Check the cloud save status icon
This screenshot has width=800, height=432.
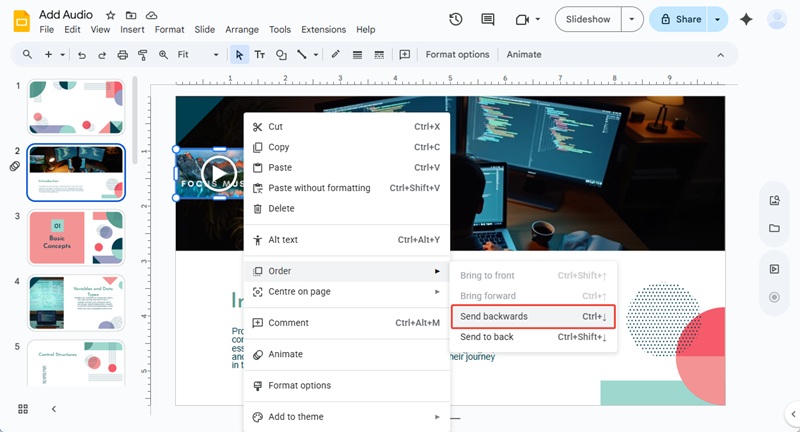(x=152, y=15)
